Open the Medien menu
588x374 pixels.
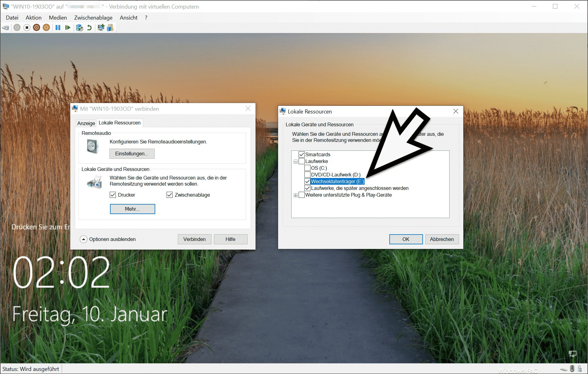tap(58, 17)
